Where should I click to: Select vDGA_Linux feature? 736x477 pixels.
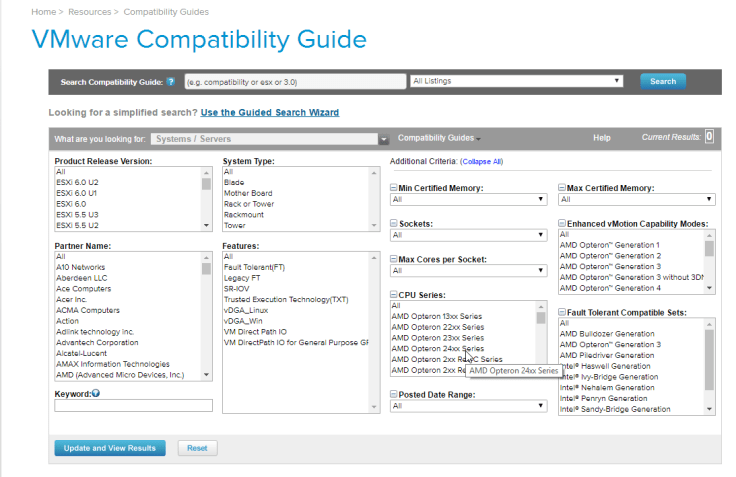point(246,310)
